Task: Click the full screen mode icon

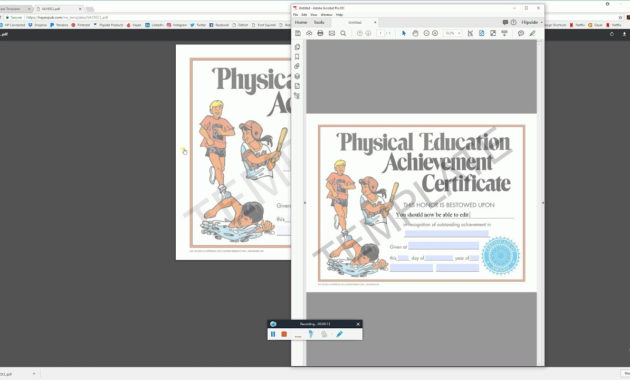Action: 493,33
